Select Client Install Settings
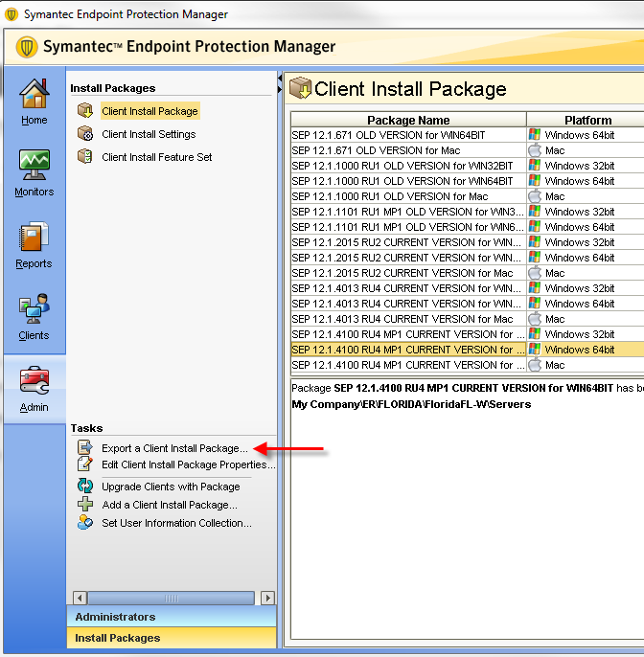The width and height of the screenshot is (644, 657). [149, 134]
